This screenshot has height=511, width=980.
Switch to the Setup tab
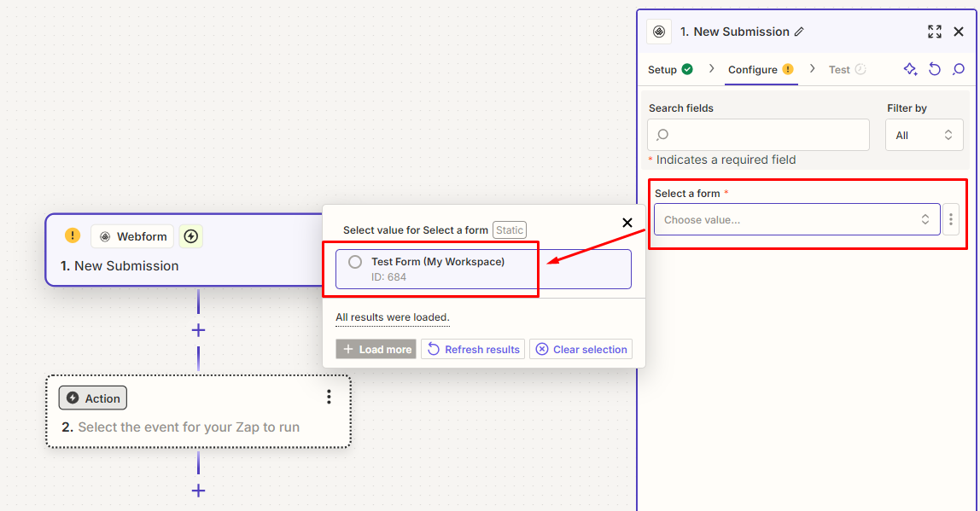[671, 69]
